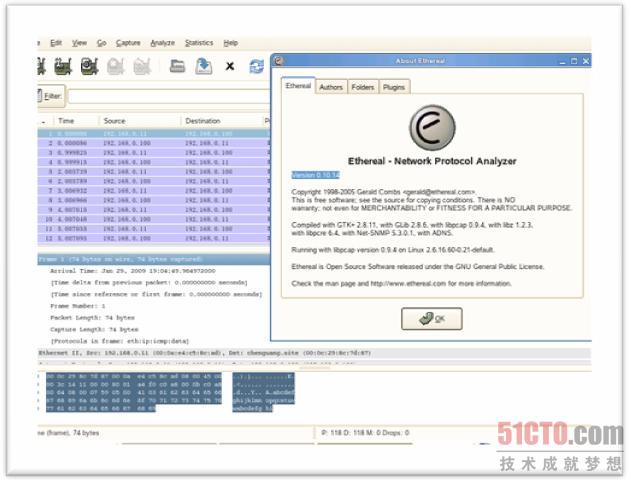The image size is (631, 480).
Task: Open the Help menu
Action: click(x=231, y=43)
